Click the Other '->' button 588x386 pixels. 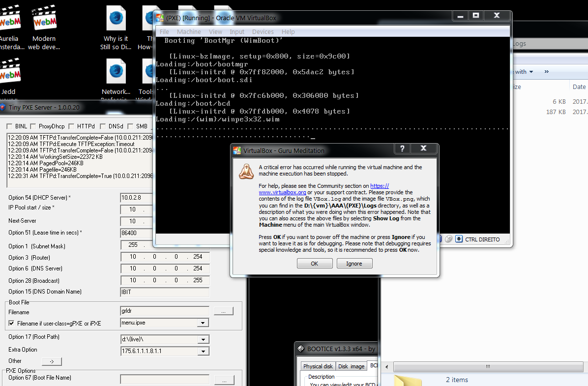(x=52, y=361)
